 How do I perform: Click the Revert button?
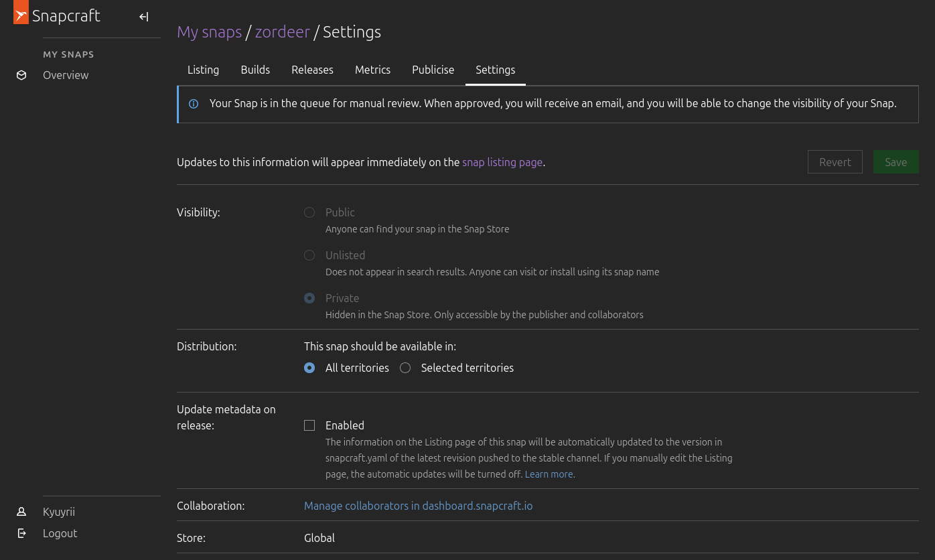pyautogui.click(x=835, y=162)
